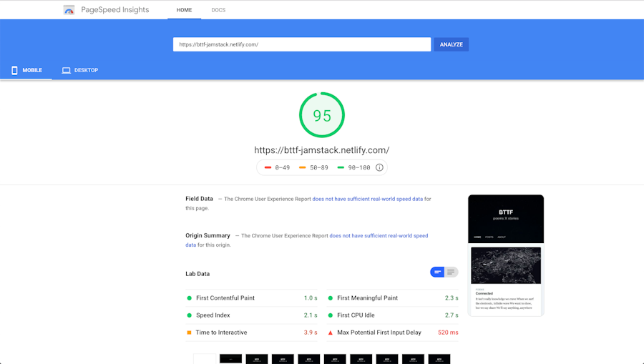Image resolution: width=644 pixels, height=364 pixels.
Task: Click the Lab Data heading
Action: click(x=197, y=274)
